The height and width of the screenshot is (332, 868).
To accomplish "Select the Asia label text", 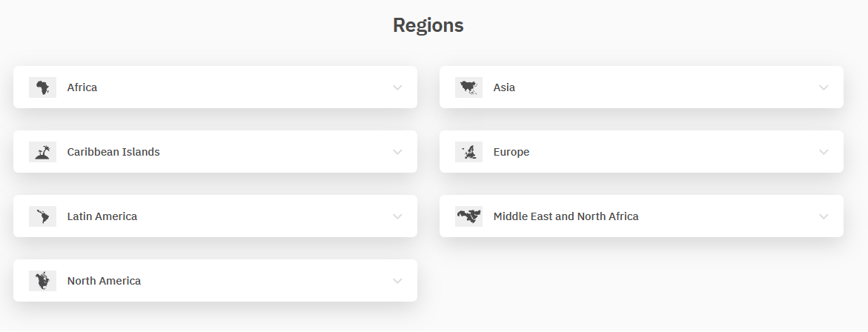I will coord(504,87).
